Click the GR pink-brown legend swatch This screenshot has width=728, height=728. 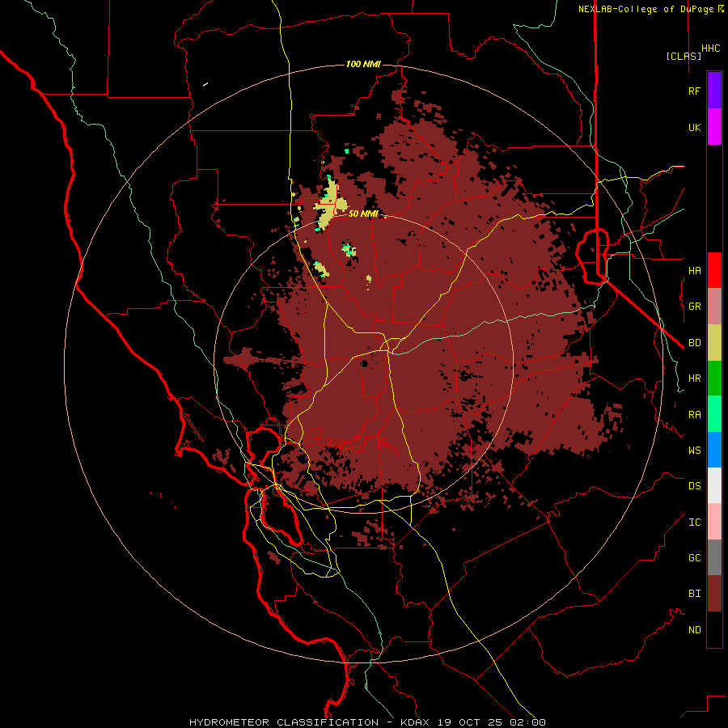(714, 307)
